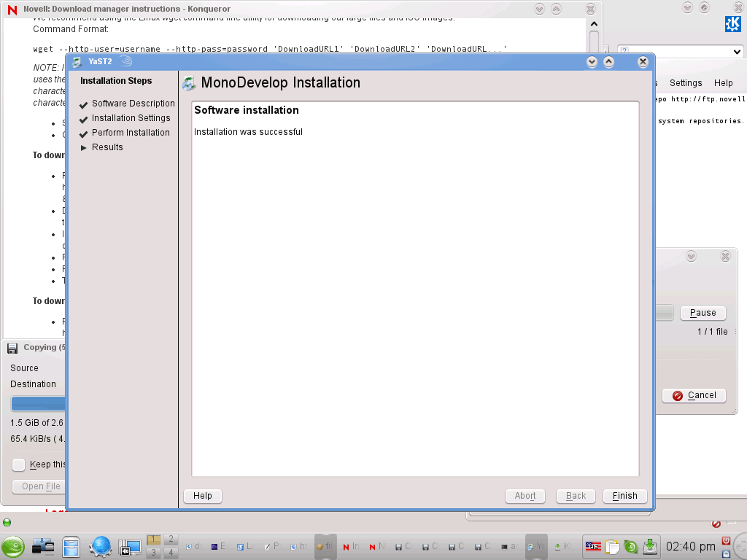Activate the Novell 'In' taskbar entry
Image resolution: width=747 pixels, height=560 pixels.
point(352,547)
